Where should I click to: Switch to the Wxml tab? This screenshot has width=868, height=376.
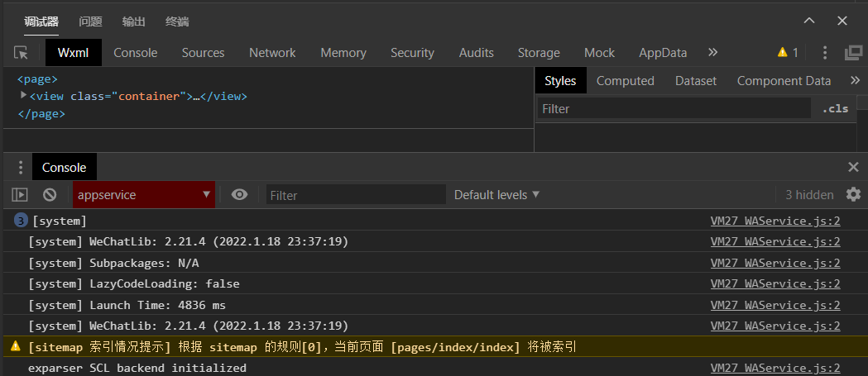(73, 53)
